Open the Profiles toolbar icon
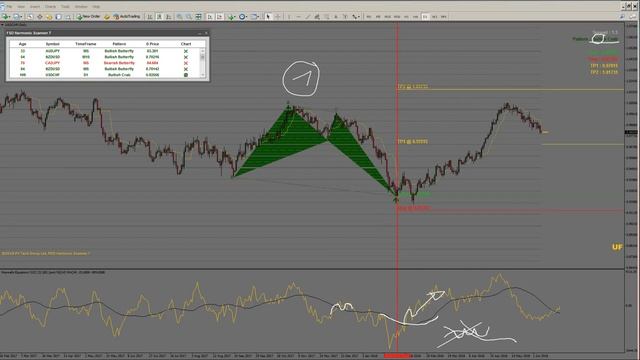640x360 pixels. coord(17,17)
